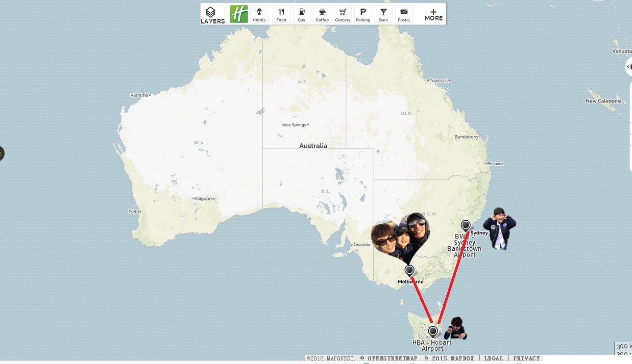Screen dimensions: 632x364
Task: Show Postal locations on the map
Action: click(404, 14)
